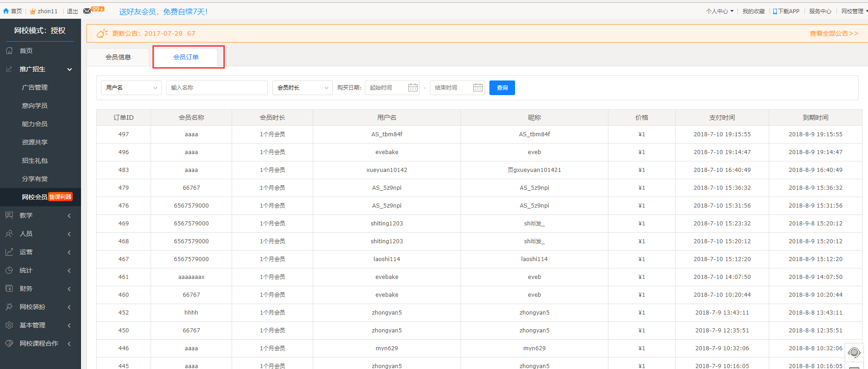Expand the 个人中心 dropdown menu
The width and height of the screenshot is (868, 369).
pyautogui.click(x=719, y=11)
